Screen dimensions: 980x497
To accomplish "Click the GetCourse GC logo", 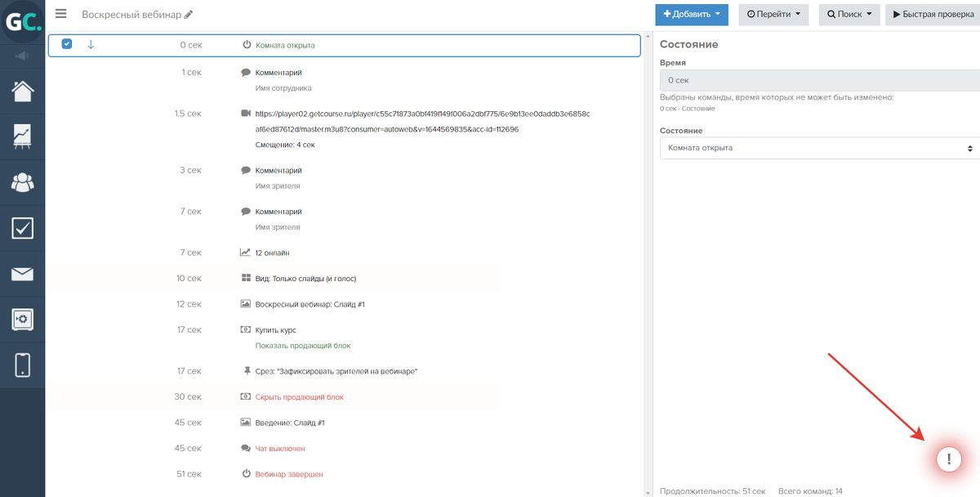I will pyautogui.click(x=22, y=23).
